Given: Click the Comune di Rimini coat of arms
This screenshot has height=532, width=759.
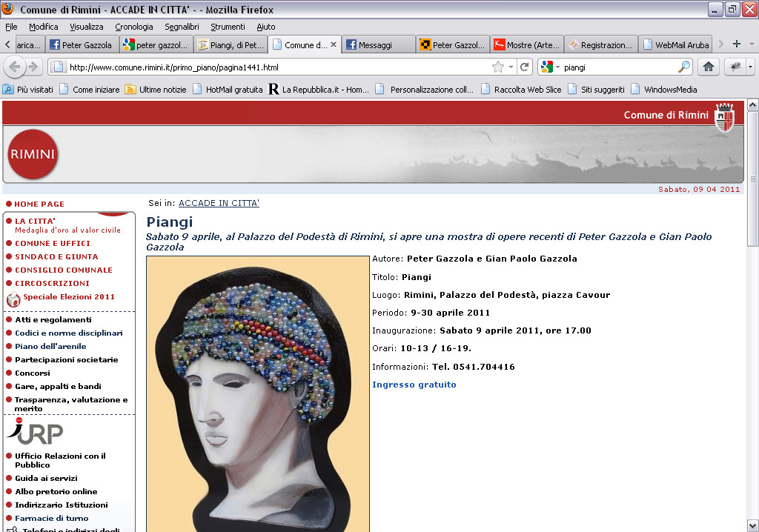Looking at the screenshot, I should tap(724, 118).
